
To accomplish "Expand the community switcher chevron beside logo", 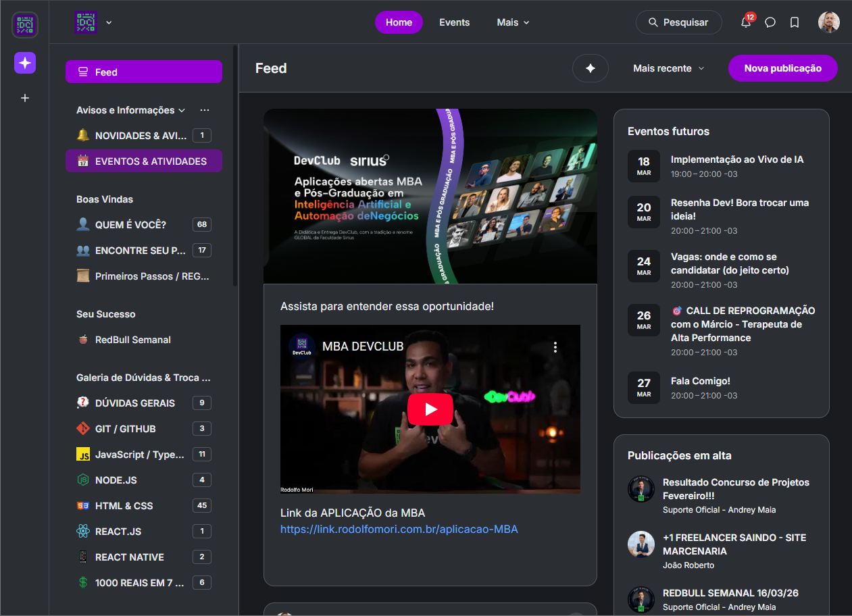I will pyautogui.click(x=109, y=22).
